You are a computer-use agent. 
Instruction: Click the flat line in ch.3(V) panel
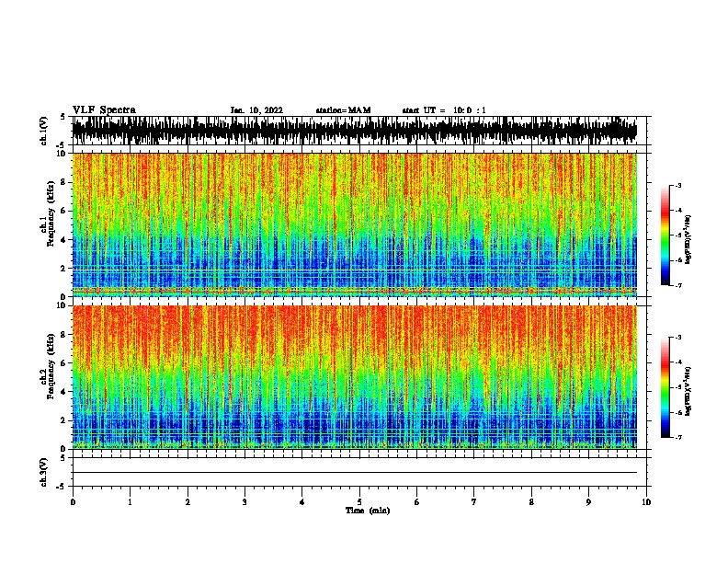pyautogui.click(x=354, y=473)
